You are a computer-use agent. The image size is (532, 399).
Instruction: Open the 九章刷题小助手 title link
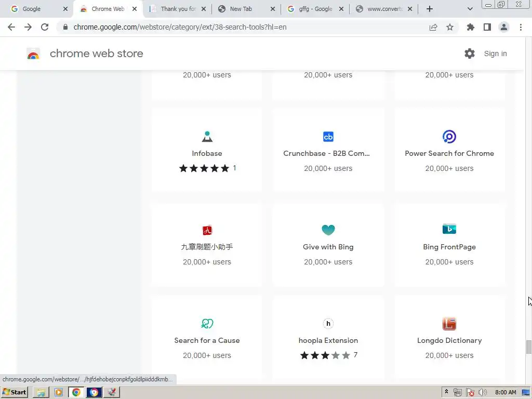[207, 247]
